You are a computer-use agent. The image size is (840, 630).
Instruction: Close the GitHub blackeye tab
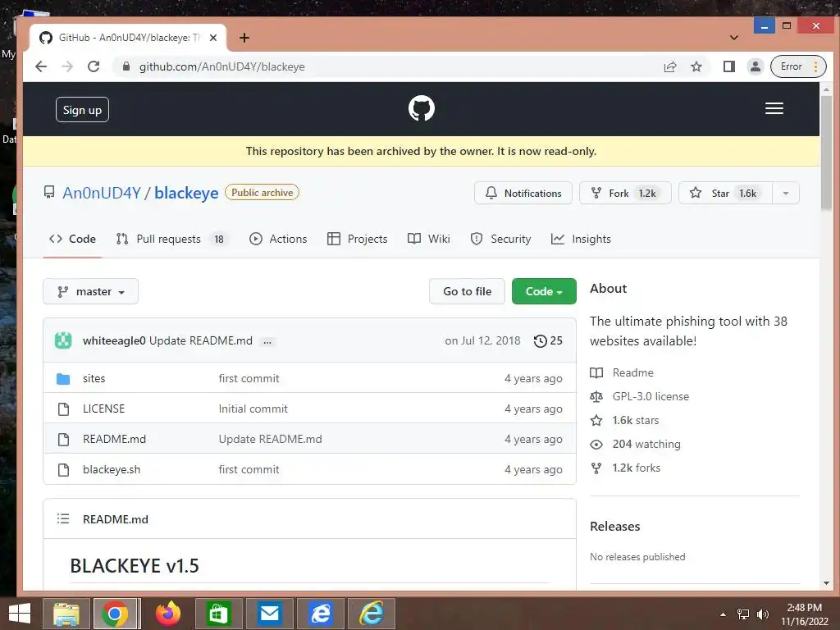pos(212,38)
